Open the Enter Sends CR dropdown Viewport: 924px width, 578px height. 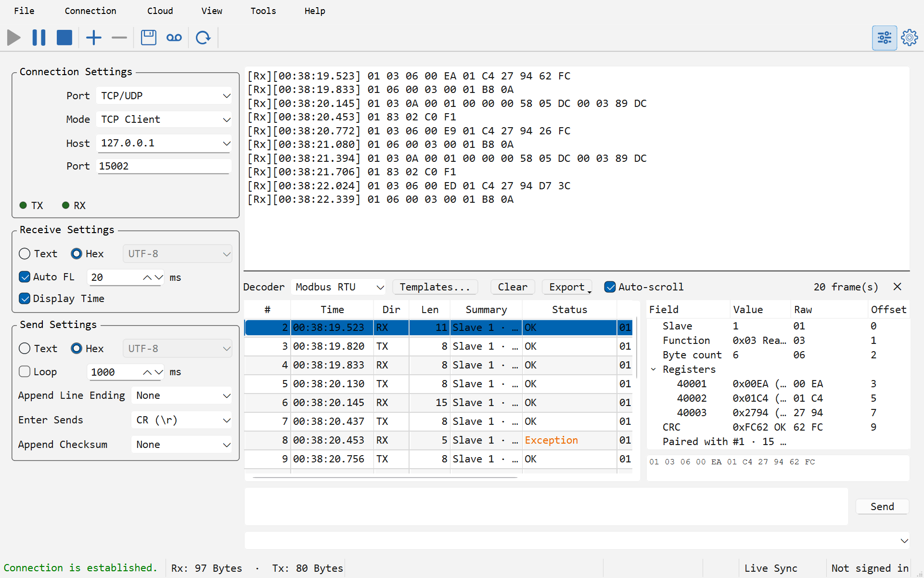click(181, 420)
